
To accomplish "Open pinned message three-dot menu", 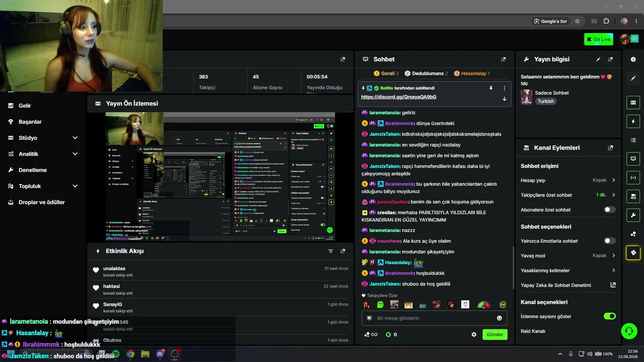I will (x=504, y=88).
